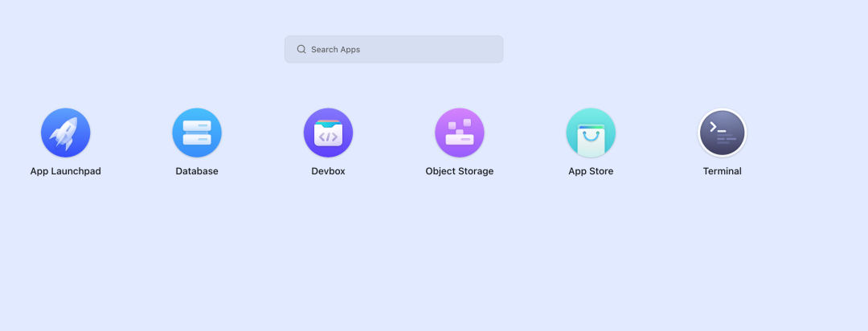Launch the Devbox code folder icon

(x=328, y=133)
